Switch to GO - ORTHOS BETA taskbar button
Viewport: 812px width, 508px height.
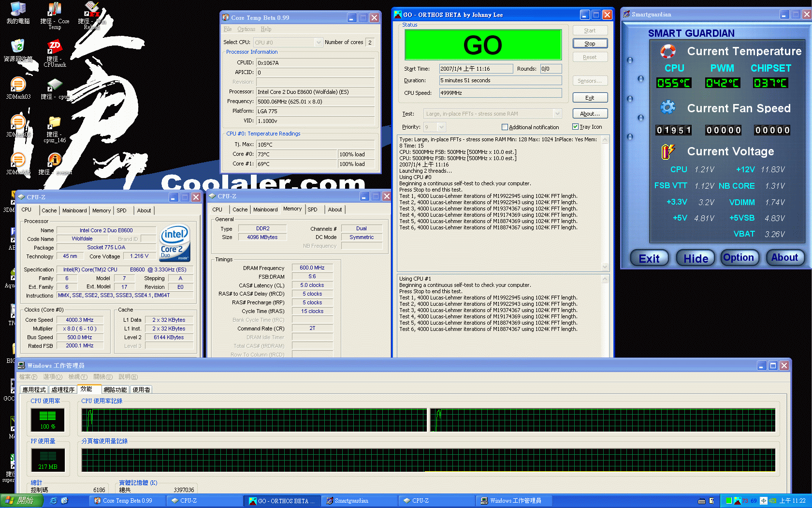[282, 501]
